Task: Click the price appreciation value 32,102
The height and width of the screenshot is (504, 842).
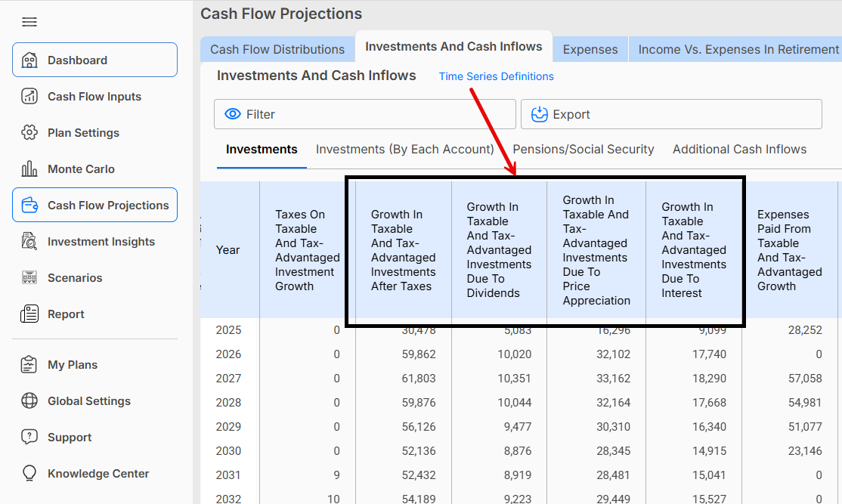Action: (613, 354)
